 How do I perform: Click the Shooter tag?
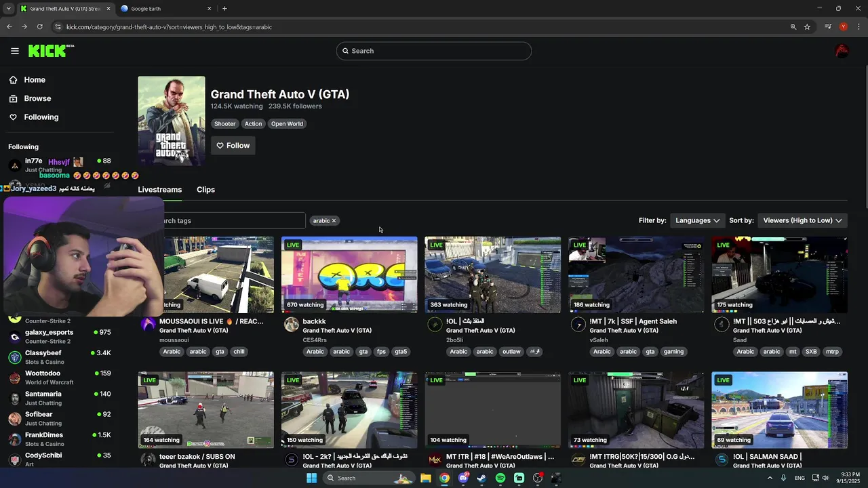pyautogui.click(x=225, y=124)
